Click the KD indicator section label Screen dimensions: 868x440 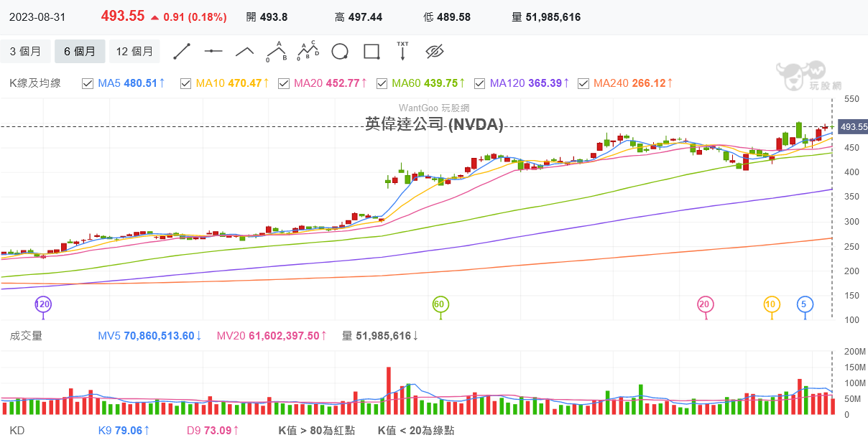pos(17,431)
